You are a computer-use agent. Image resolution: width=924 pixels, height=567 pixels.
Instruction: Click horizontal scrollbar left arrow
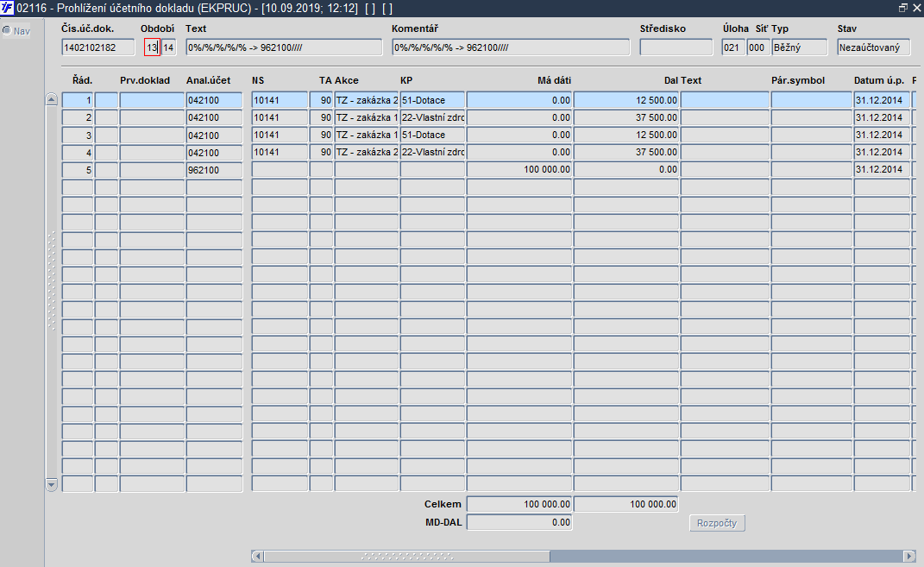257,556
